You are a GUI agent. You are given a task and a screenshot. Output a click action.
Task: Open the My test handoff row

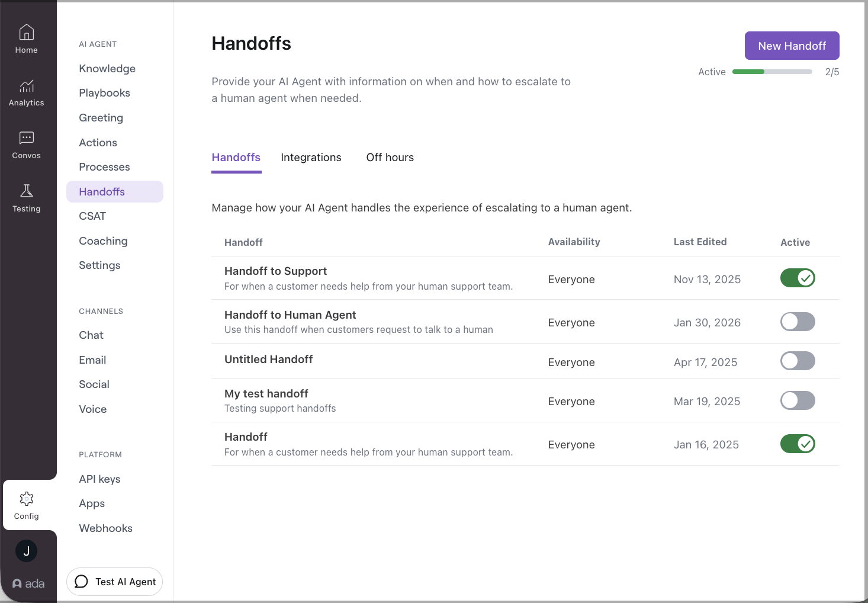click(x=525, y=400)
